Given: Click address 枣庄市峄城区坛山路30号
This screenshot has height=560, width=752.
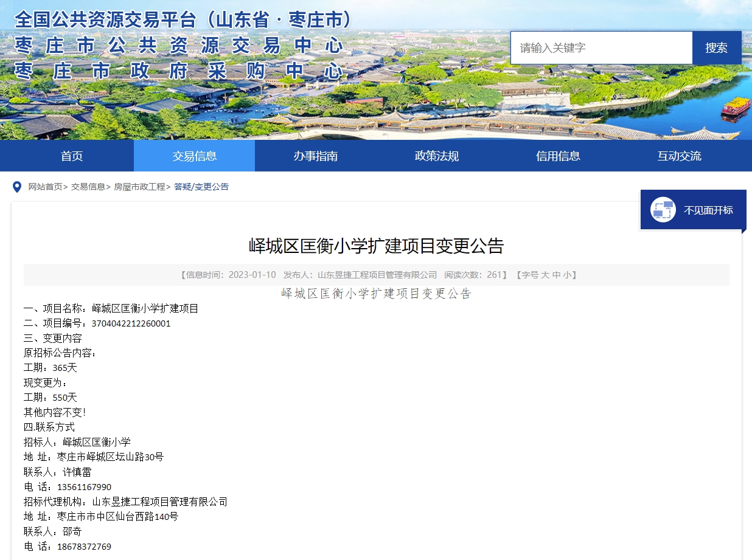Looking at the screenshot, I should coord(110,457).
